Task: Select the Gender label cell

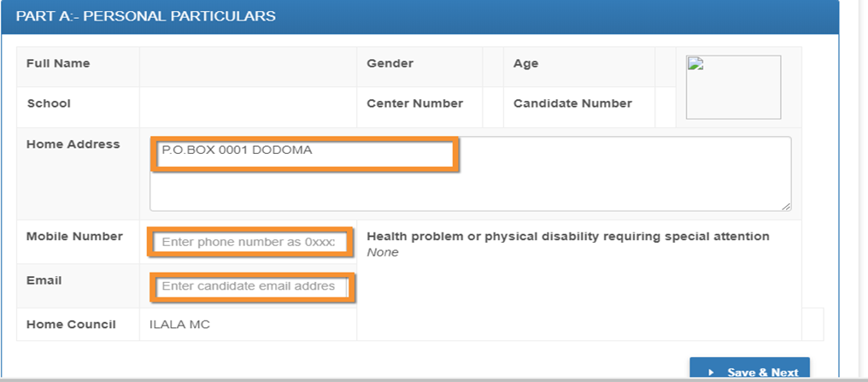Action: pyautogui.click(x=390, y=63)
